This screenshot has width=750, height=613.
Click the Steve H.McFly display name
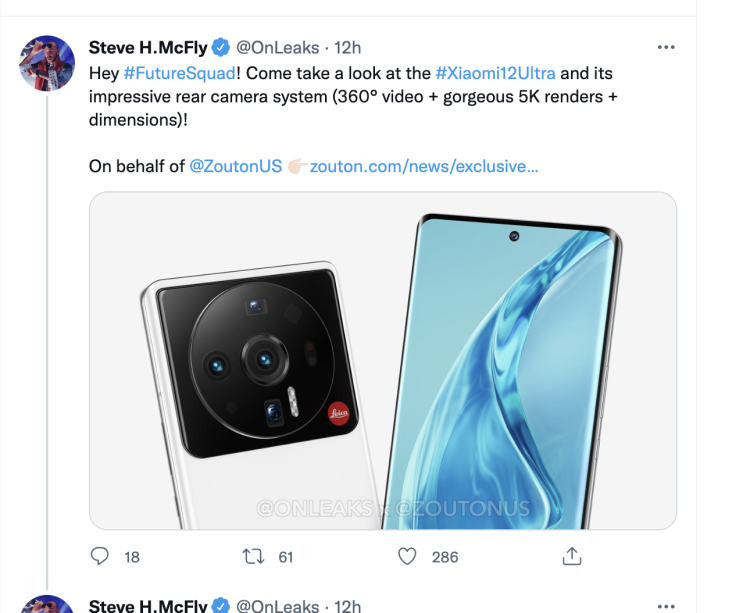148,47
